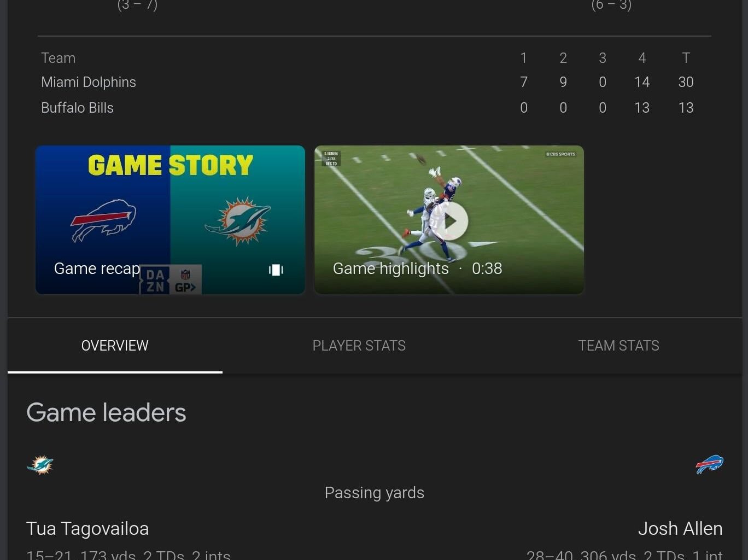Select the Overview tab
The width and height of the screenshot is (748, 560).
pos(115,346)
